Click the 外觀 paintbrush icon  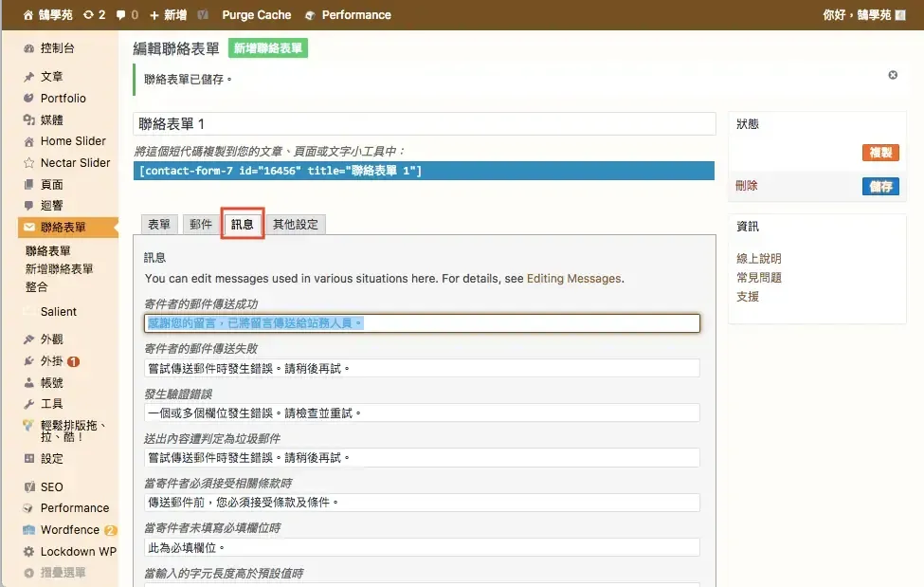pyautogui.click(x=28, y=339)
